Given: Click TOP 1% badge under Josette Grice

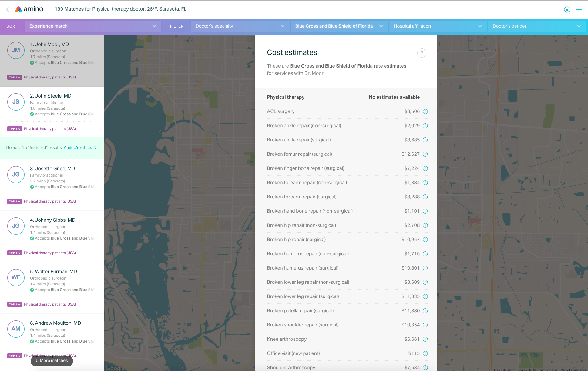Looking at the screenshot, I should click(15, 202).
